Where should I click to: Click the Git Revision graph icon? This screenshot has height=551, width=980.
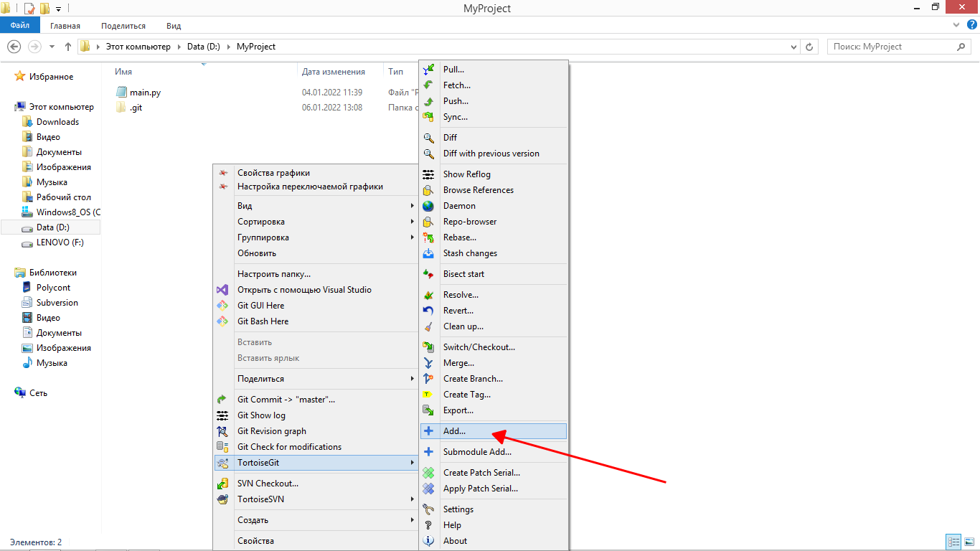tap(222, 431)
